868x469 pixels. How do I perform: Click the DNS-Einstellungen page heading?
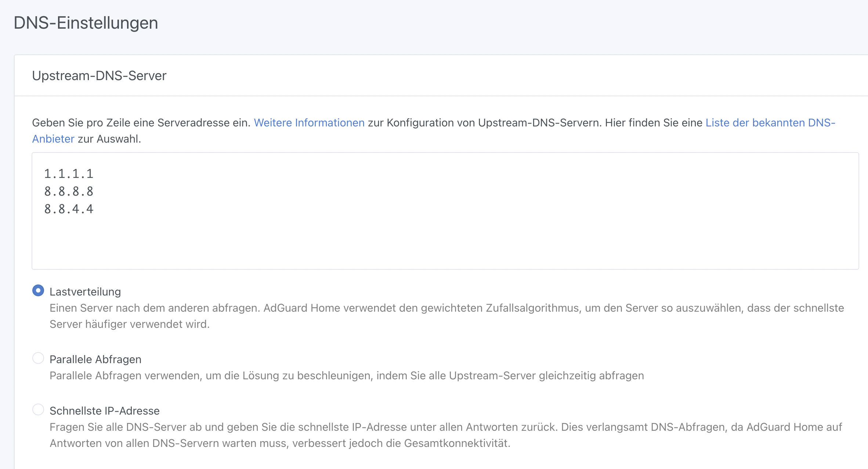click(86, 23)
